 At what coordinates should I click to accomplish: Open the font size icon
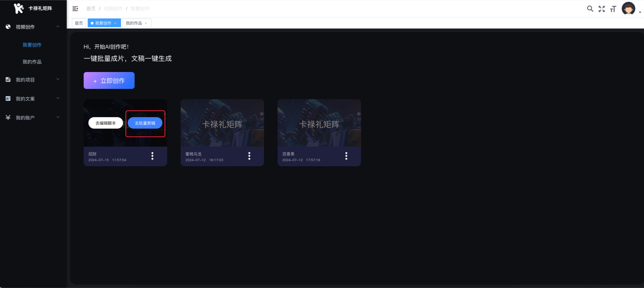coord(613,9)
